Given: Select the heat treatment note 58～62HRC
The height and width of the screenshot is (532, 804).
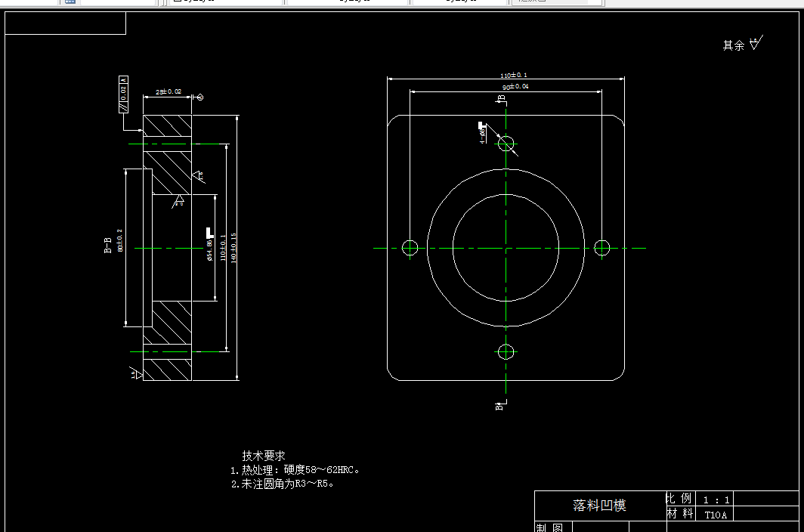Looking at the screenshot, I should pos(295,470).
